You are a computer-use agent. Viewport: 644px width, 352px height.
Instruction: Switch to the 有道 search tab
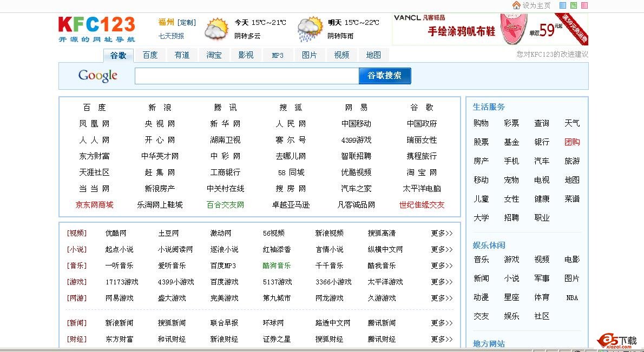pyautogui.click(x=182, y=55)
